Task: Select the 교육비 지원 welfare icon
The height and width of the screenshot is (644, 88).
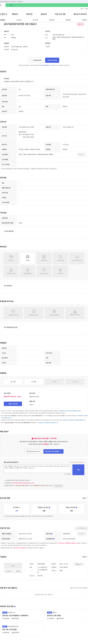Action: tap(60, 258)
